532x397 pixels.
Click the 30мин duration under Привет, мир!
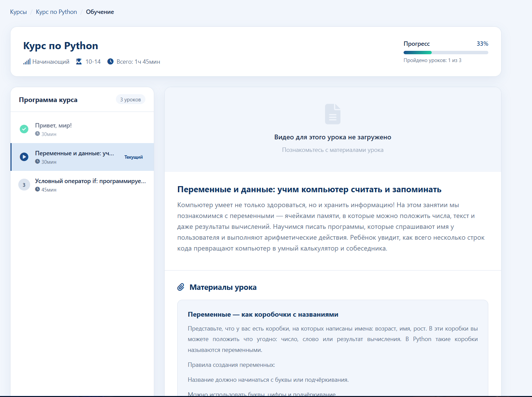[x=49, y=134]
